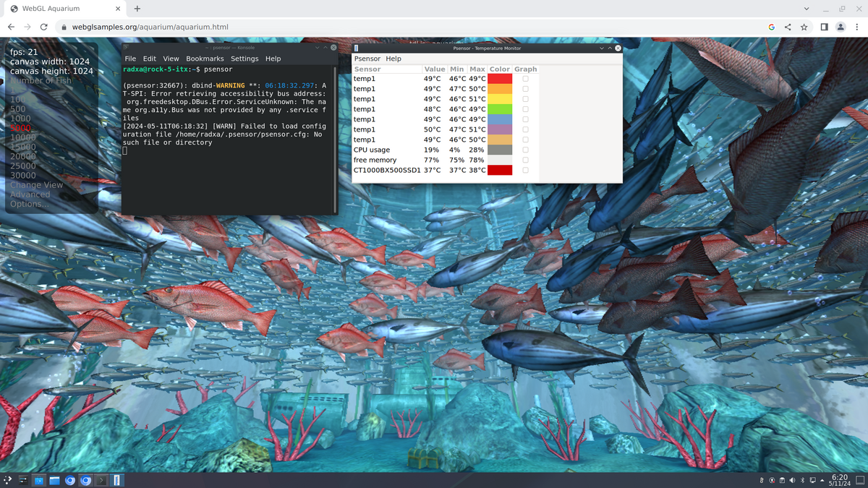Tick graph checkbox for red temp1 row
868x488 pixels.
click(526, 78)
